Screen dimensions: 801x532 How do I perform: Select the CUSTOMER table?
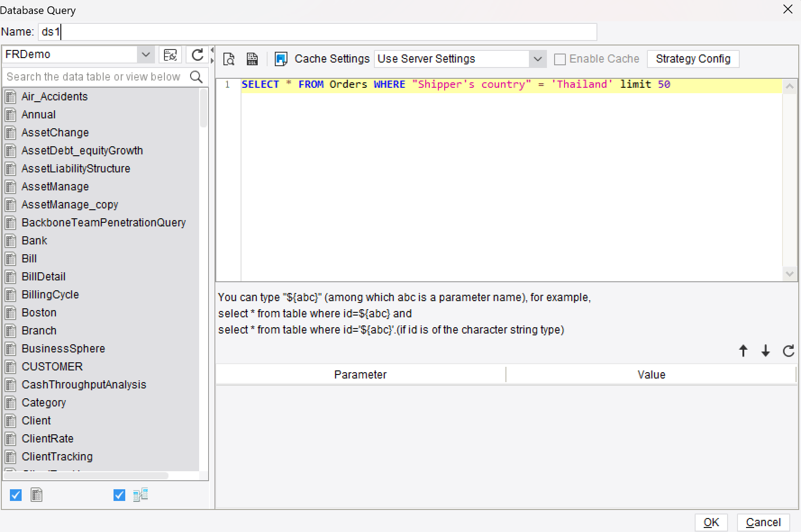(52, 366)
